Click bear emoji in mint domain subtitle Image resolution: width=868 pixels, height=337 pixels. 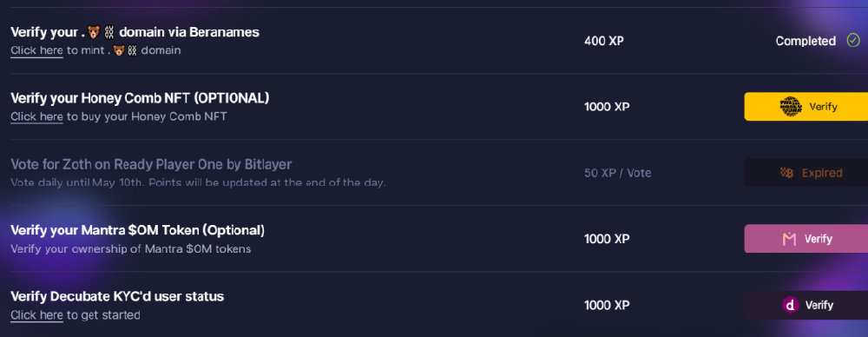(x=118, y=50)
